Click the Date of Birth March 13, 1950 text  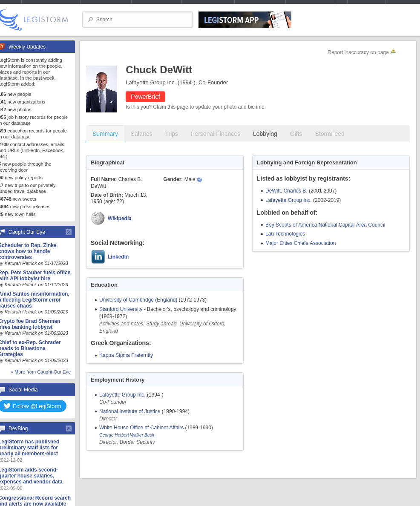click(119, 198)
